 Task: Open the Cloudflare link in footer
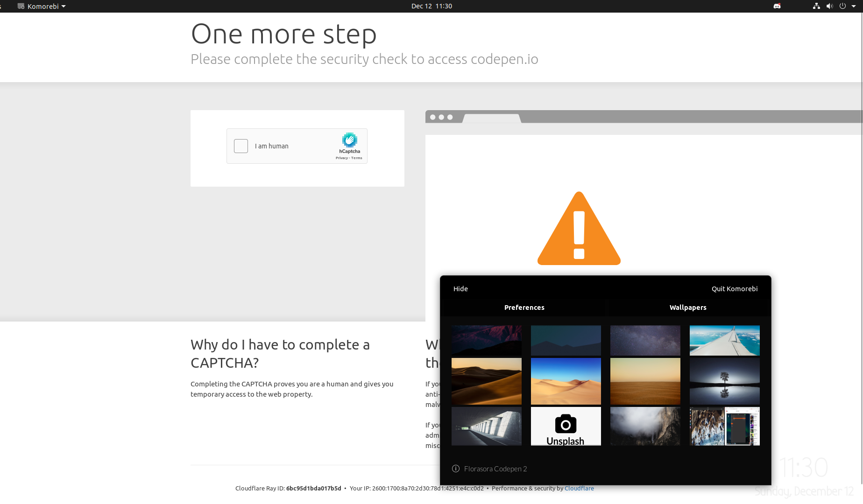(579, 488)
